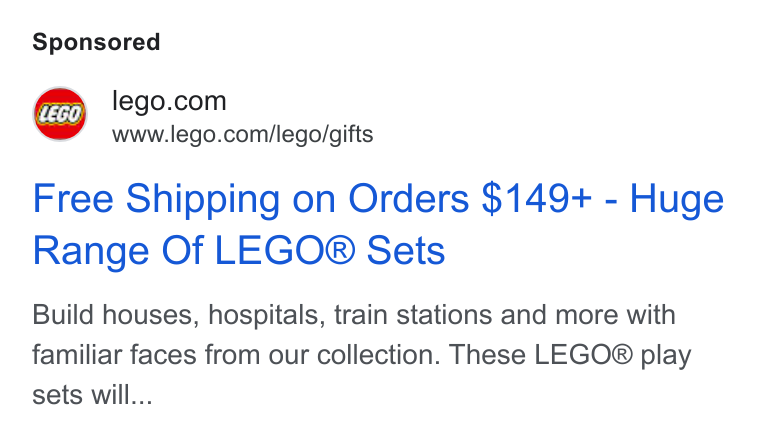
Task: Click "gifts" at end of the URL
Action: (x=351, y=134)
